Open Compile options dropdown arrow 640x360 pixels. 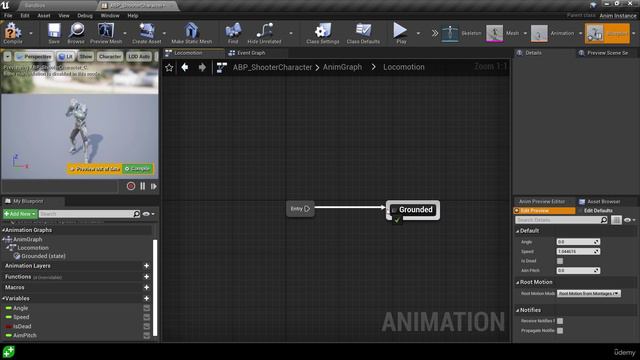point(31,33)
